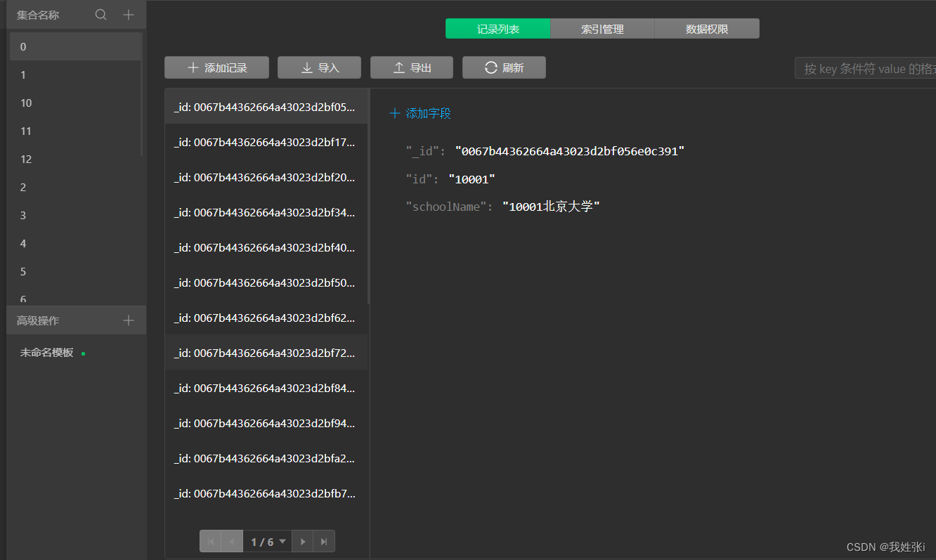Click the plus icon beside 高级操作
Screen dimensions: 936x560
point(128,320)
